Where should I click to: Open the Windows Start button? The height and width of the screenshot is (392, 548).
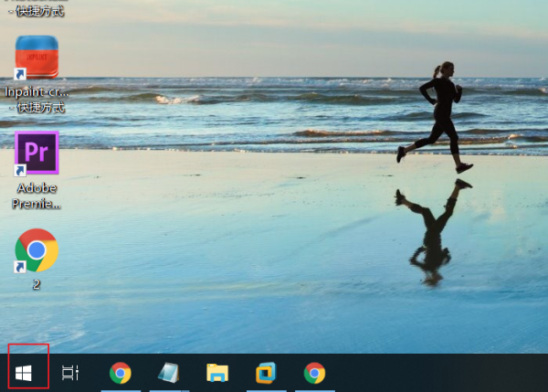[x=24, y=373]
